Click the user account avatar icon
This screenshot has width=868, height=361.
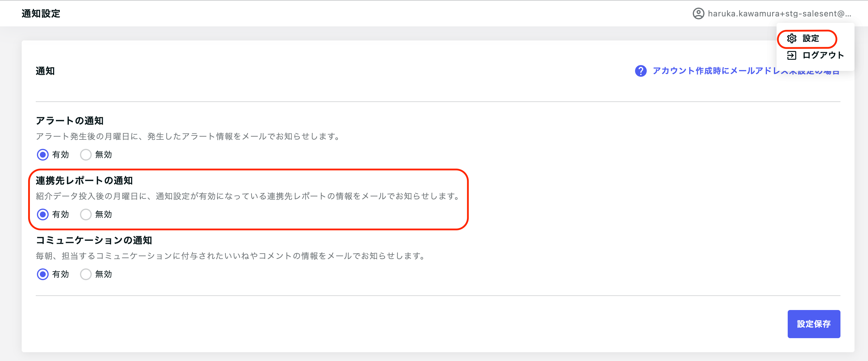coord(698,13)
